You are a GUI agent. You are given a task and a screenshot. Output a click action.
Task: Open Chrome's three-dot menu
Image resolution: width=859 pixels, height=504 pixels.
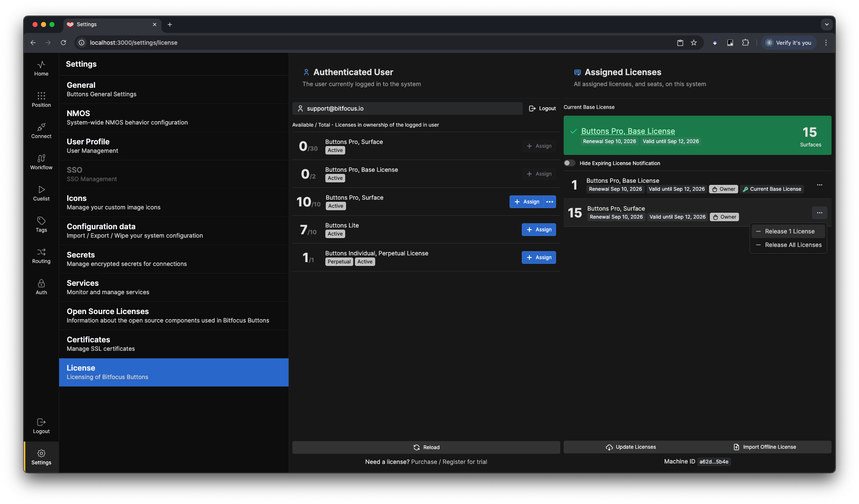click(x=826, y=43)
